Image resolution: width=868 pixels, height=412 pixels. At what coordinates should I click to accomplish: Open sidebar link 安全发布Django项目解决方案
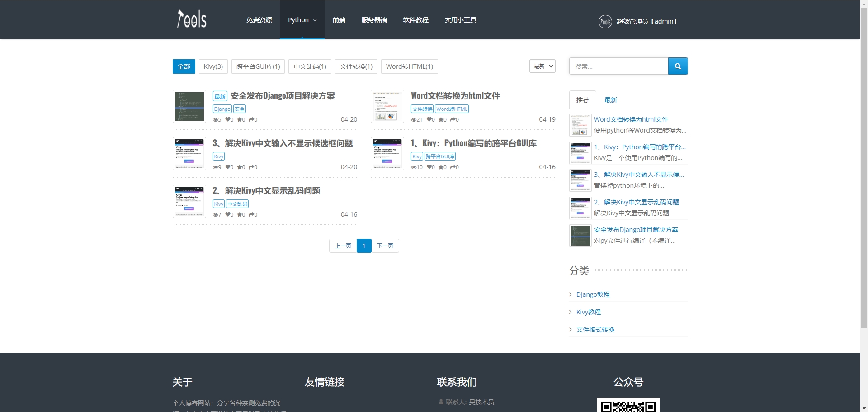(636, 230)
